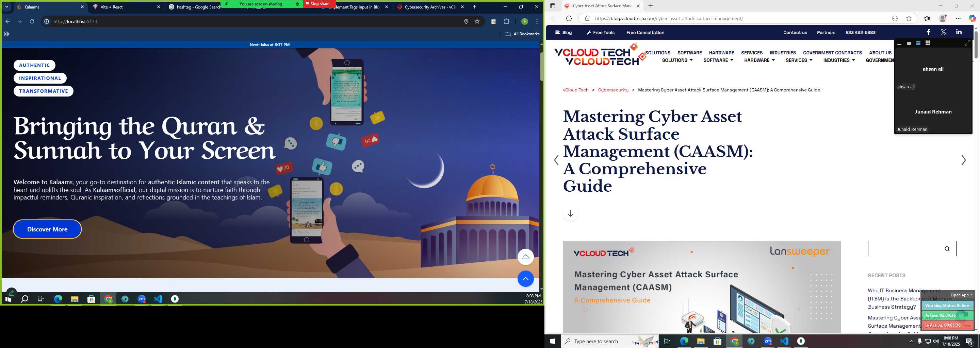This screenshot has width=980, height=348.
Task: Expand the INDUSTRIES dropdown menu
Action: coord(839,60)
